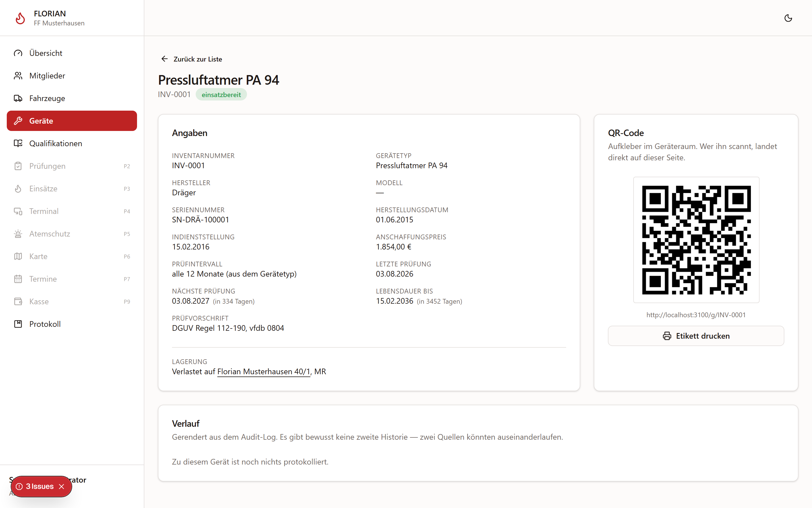Select Protokoll in sidebar
The image size is (812, 508).
(x=72, y=324)
